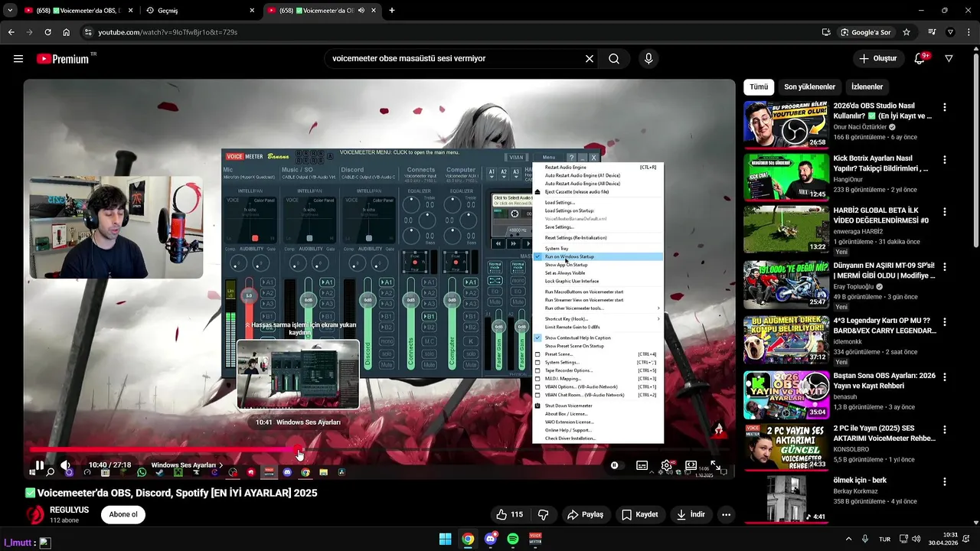Open the YouTube account avatar menu
This screenshot has height=551, width=980.
(x=949, y=59)
